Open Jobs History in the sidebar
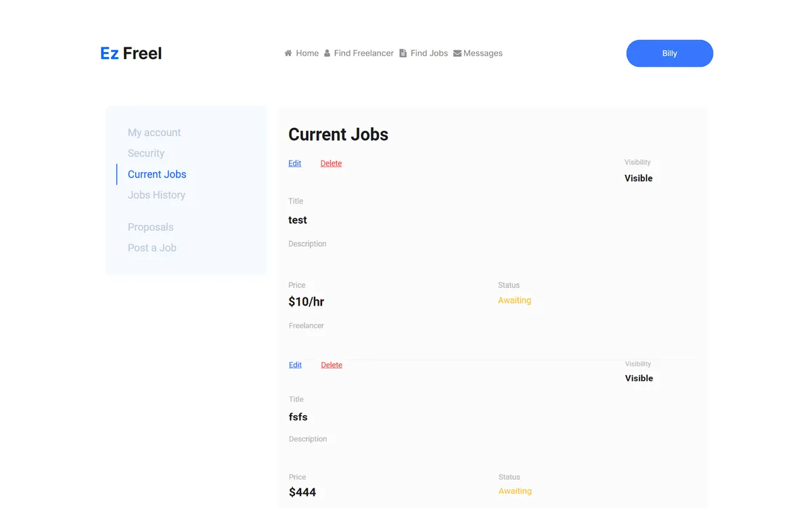 point(156,195)
